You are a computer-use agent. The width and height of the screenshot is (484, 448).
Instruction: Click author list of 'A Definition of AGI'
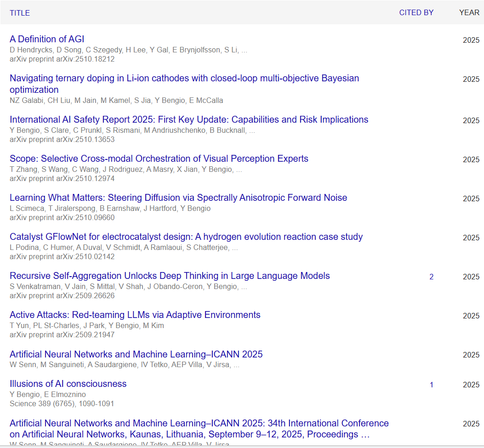pyautogui.click(x=128, y=50)
